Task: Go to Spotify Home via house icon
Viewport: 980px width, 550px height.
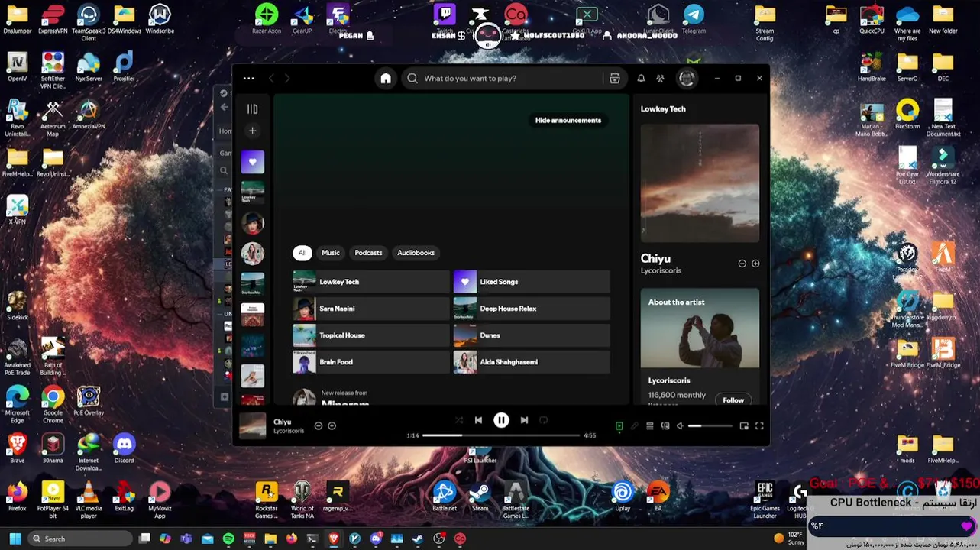Action: coord(386,78)
